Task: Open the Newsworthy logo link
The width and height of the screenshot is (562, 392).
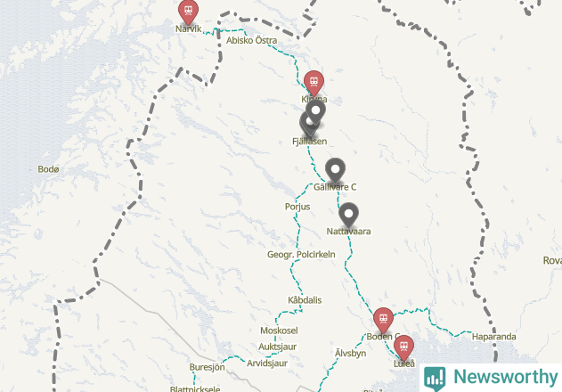Action: point(491,378)
